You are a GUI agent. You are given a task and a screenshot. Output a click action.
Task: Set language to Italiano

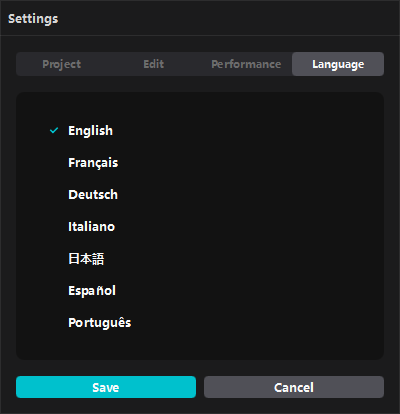click(91, 227)
